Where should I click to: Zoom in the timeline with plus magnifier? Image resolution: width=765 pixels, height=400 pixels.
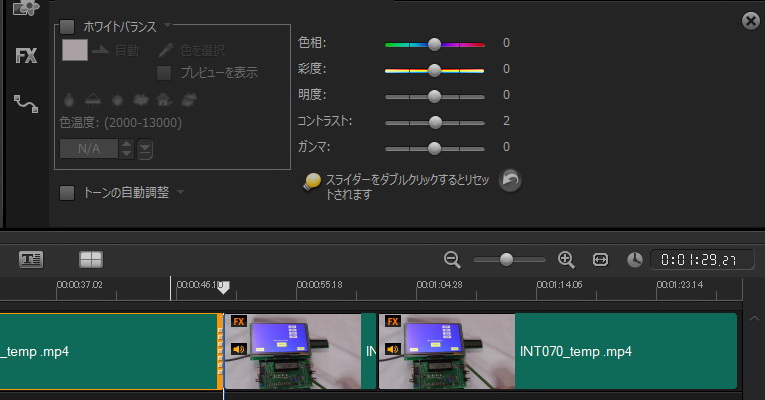pyautogui.click(x=566, y=260)
